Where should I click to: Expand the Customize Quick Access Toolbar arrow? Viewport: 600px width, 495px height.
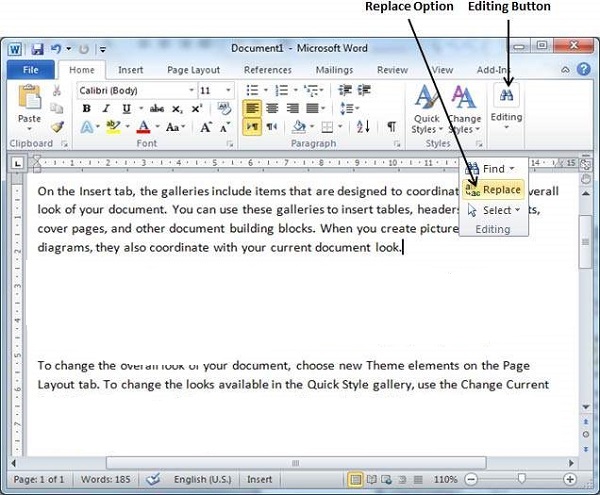[103, 49]
